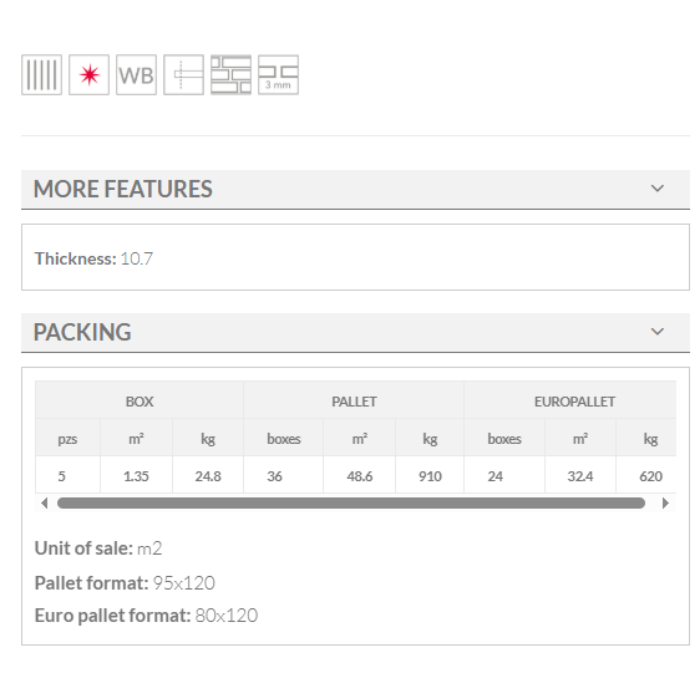Click the More Features heading
This screenshot has height=700, width=700.
point(123,189)
